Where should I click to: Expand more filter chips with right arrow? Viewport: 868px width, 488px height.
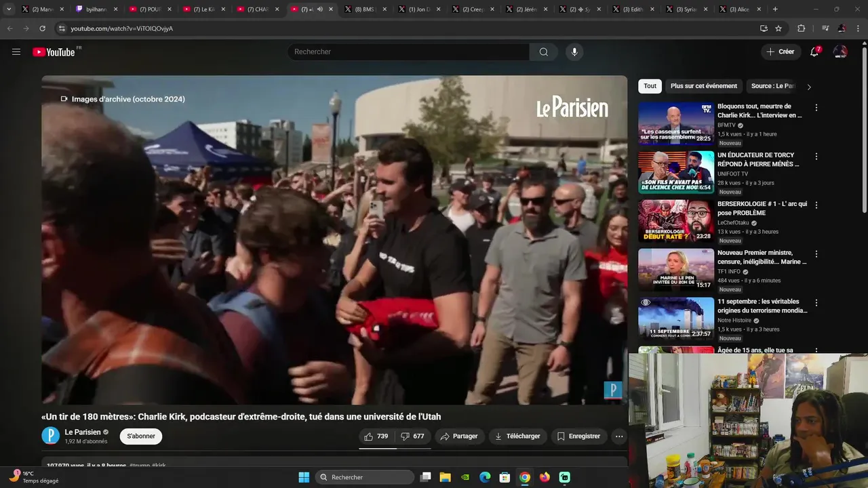[x=808, y=87]
